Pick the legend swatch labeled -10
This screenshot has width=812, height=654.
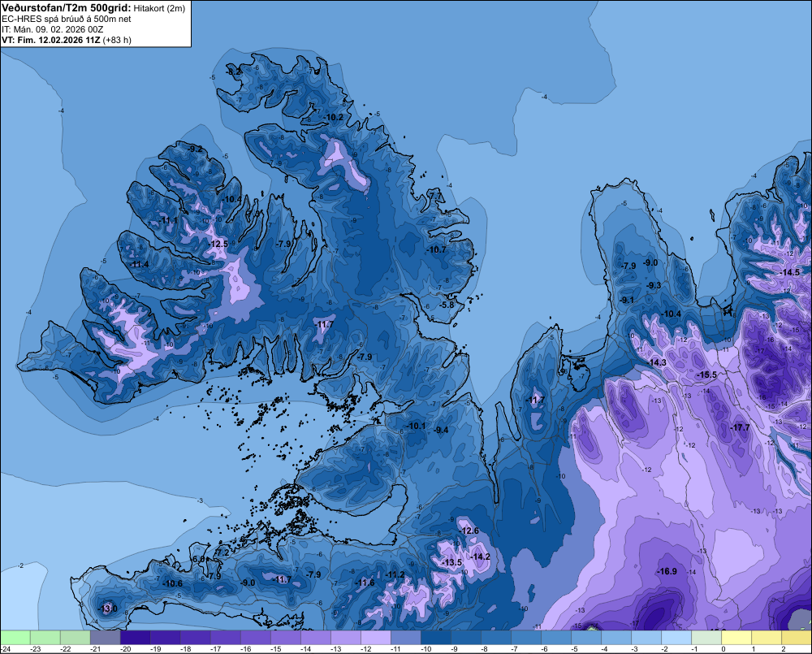435,637
